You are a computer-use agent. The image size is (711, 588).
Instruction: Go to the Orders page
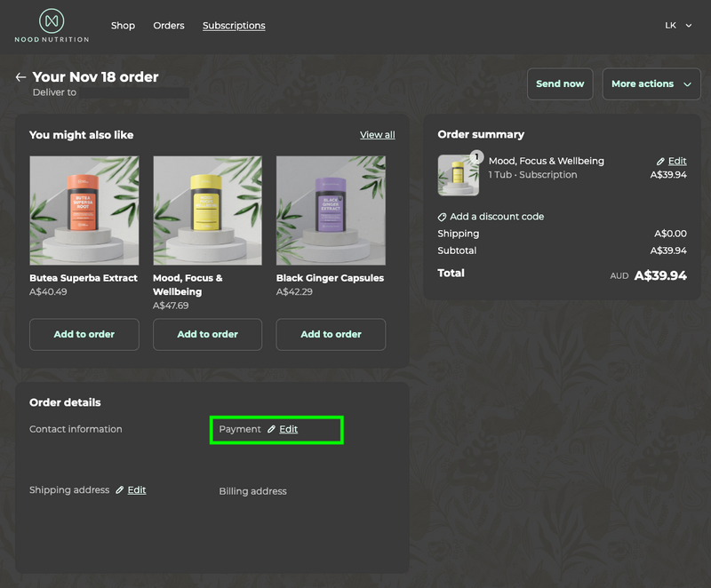169,26
